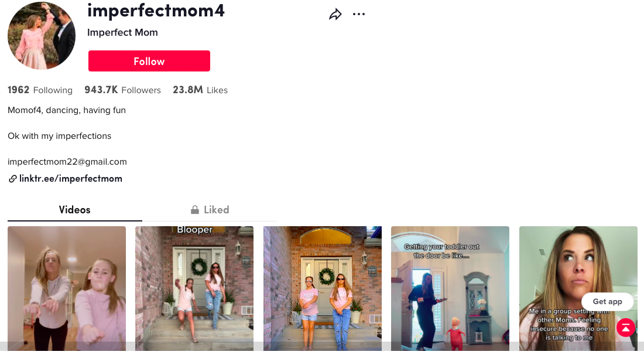Open the linktr.ee/imperfectmom link
Image resolution: width=644 pixels, height=351 pixels.
(71, 179)
